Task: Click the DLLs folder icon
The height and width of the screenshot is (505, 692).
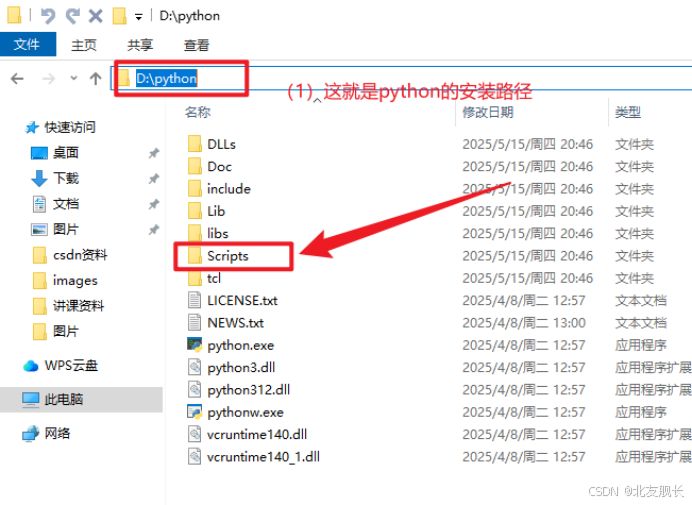Action: (x=195, y=144)
